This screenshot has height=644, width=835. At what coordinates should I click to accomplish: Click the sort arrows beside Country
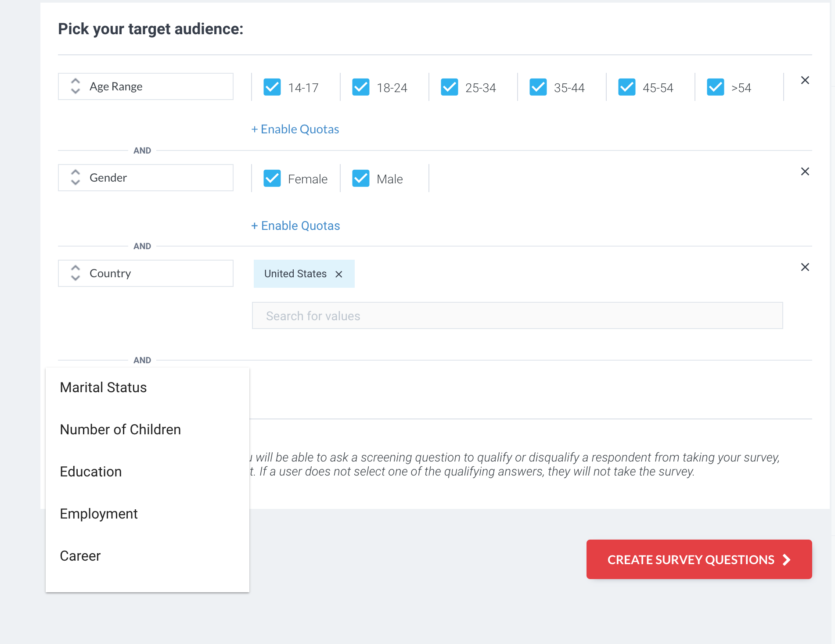[76, 273]
